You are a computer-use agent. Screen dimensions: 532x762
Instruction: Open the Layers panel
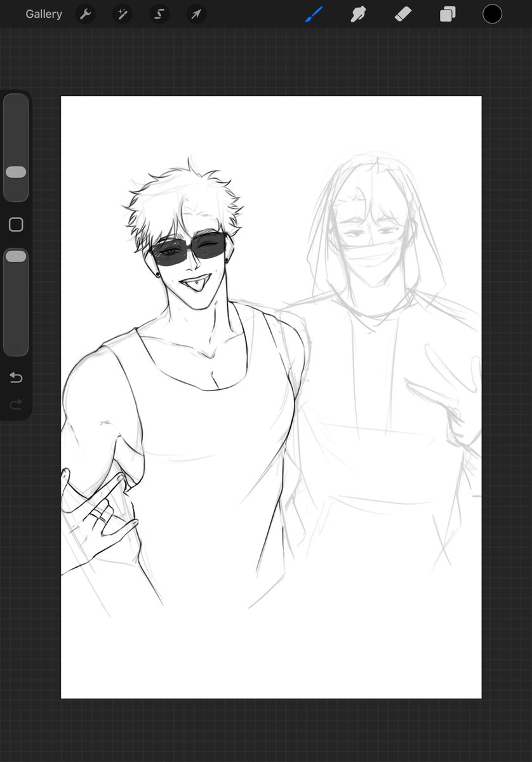click(448, 14)
